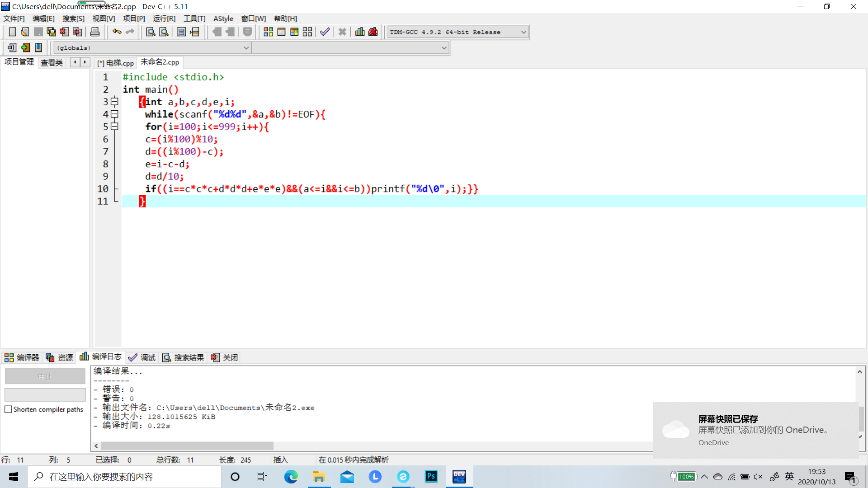This screenshot has height=488, width=868.
Task: Click the disabled 中止 abort button
Action: 45,376
